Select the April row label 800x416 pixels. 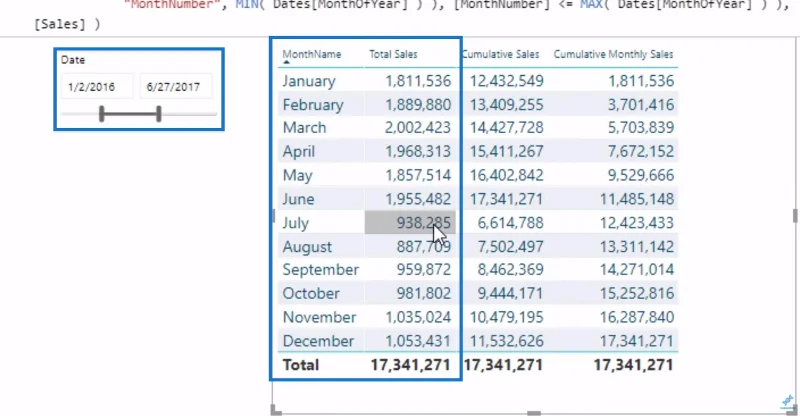[298, 152]
